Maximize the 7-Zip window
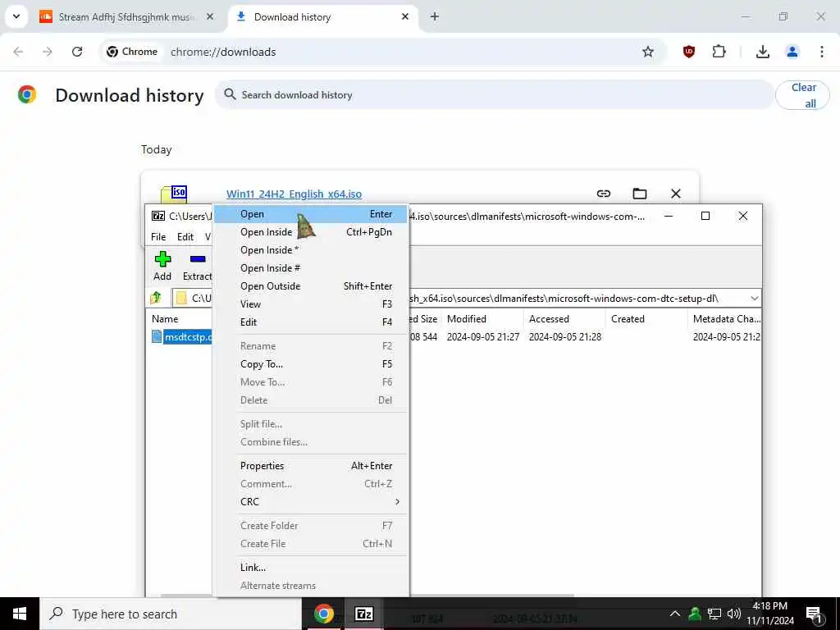This screenshot has height=630, width=840. coord(705,216)
